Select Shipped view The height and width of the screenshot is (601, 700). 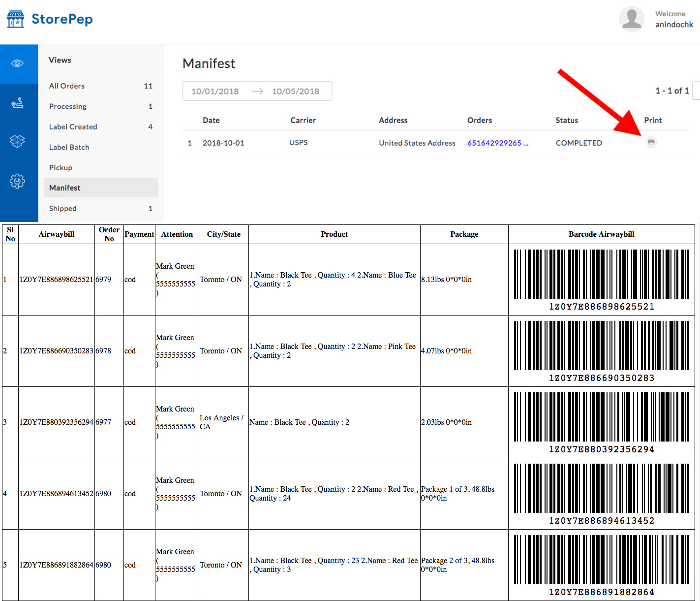(101, 208)
